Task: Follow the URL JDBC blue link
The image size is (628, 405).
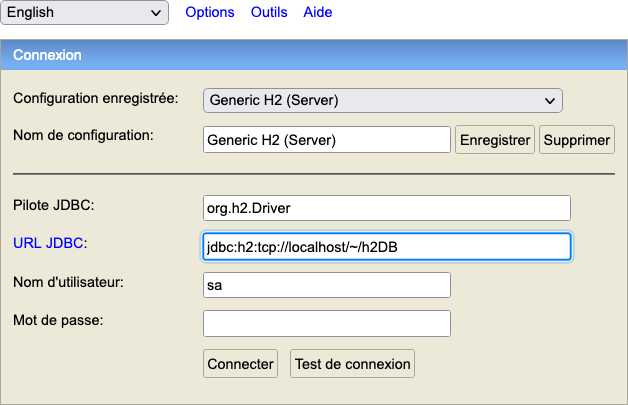Action: 48,243
